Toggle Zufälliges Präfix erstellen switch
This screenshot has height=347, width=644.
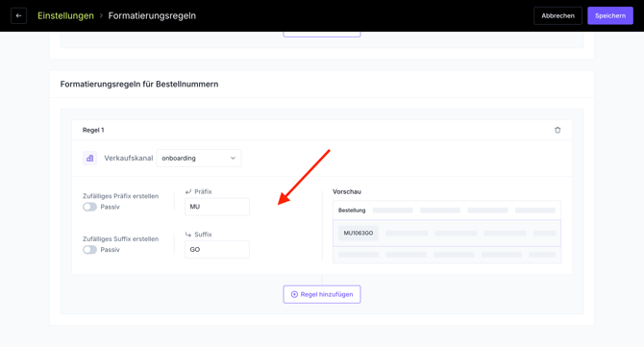pos(89,207)
